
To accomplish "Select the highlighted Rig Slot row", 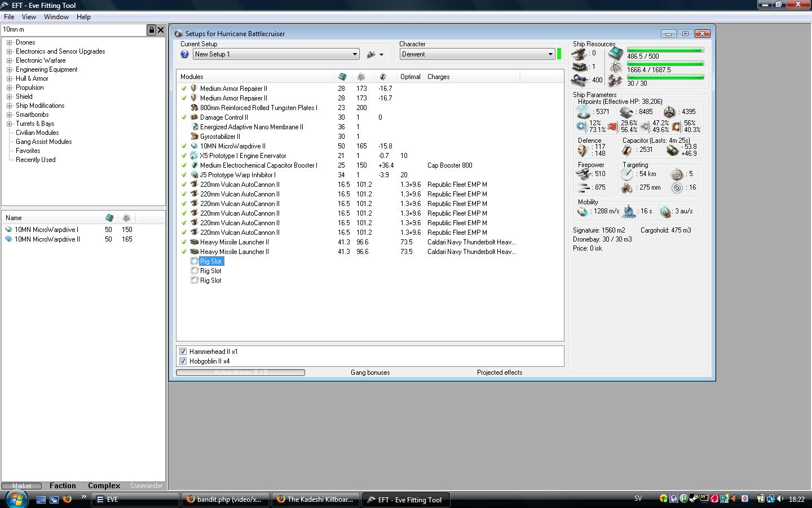I will [x=211, y=261].
